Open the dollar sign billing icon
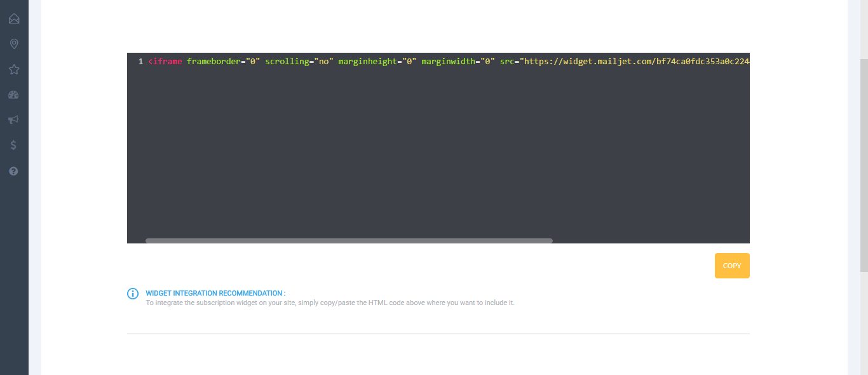Viewport: 868px width, 375px height. (x=14, y=146)
